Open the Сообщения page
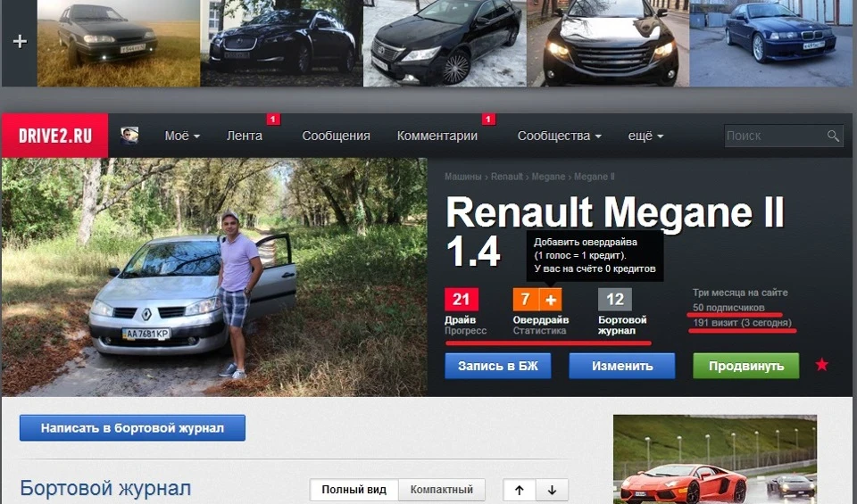This screenshot has width=857, height=504. 337,136
